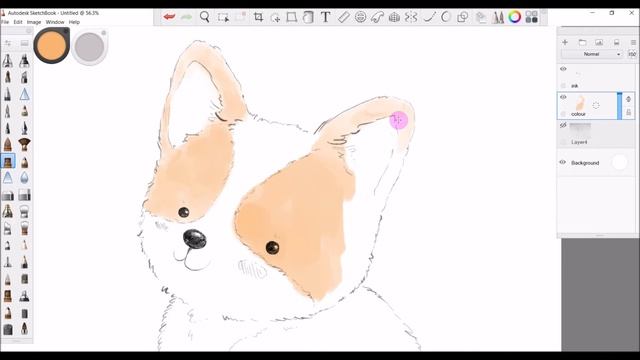Select the colour layer thumbnail
Viewport: 640px width, 360px height.
point(580,102)
